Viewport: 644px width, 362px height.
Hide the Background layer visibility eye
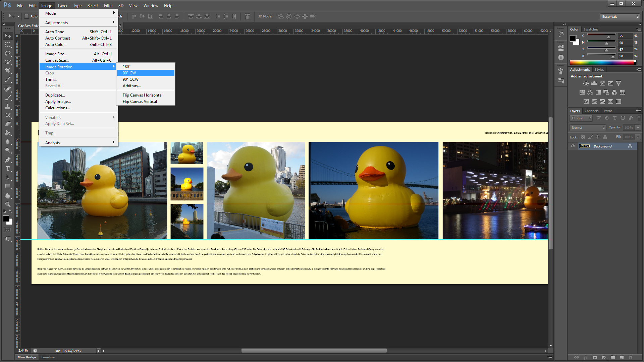point(573,146)
